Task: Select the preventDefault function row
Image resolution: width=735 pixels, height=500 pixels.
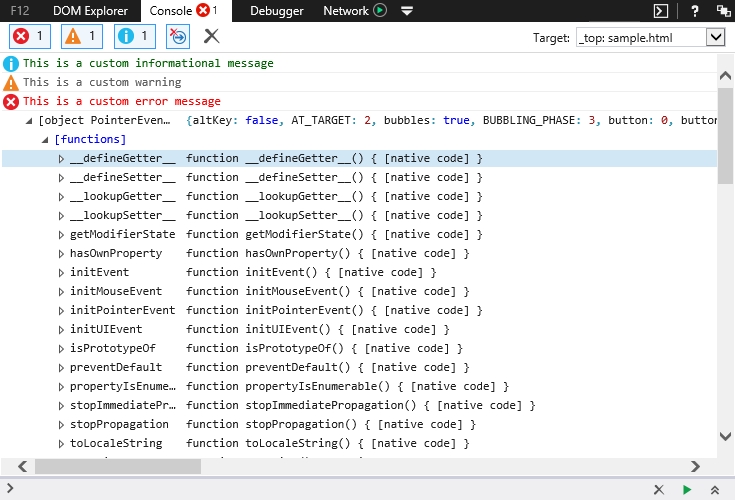Action: pyautogui.click(x=115, y=367)
